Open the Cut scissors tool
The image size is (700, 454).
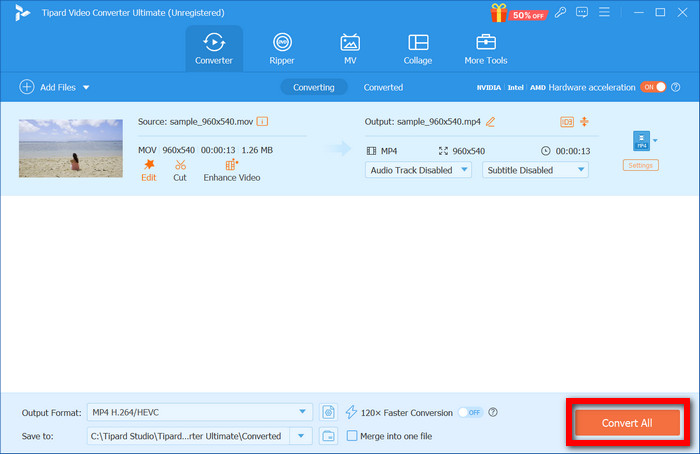(180, 171)
